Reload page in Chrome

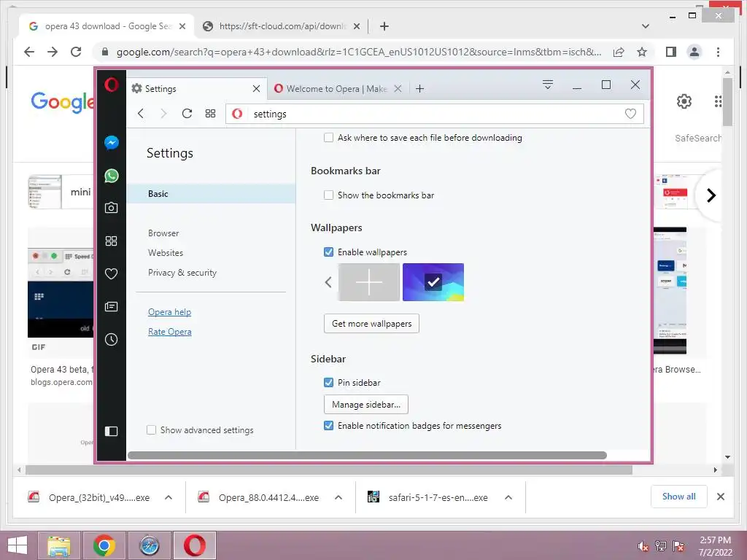tap(76, 52)
